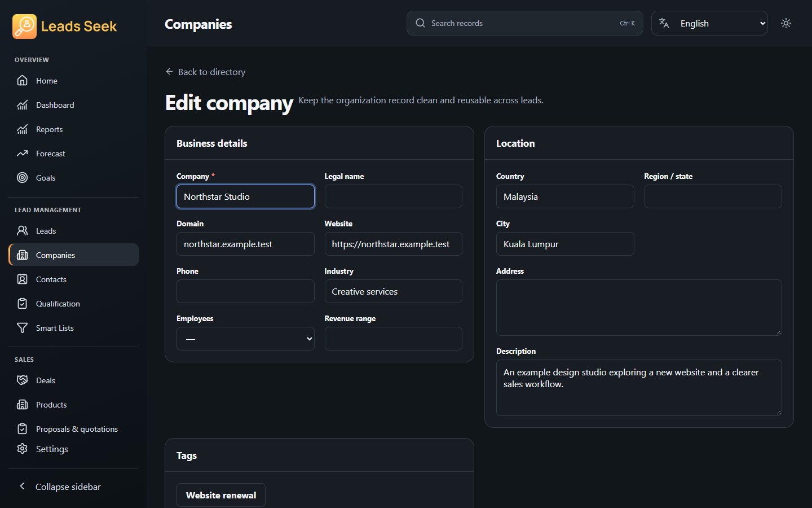Click the Reports chart icon
812x508 pixels.
click(x=22, y=129)
